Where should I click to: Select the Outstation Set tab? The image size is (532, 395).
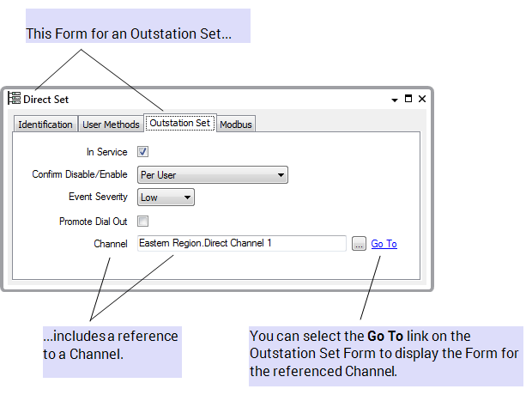pyautogui.click(x=179, y=124)
